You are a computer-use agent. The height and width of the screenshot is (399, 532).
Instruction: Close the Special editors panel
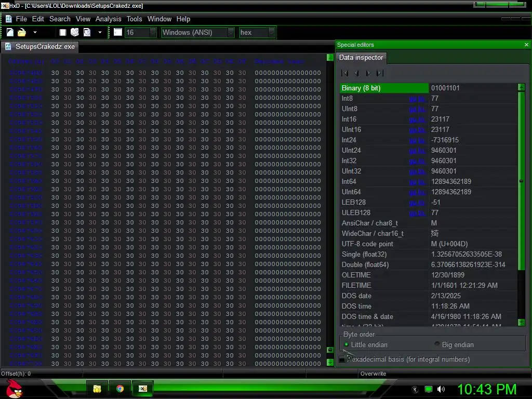tap(526, 45)
